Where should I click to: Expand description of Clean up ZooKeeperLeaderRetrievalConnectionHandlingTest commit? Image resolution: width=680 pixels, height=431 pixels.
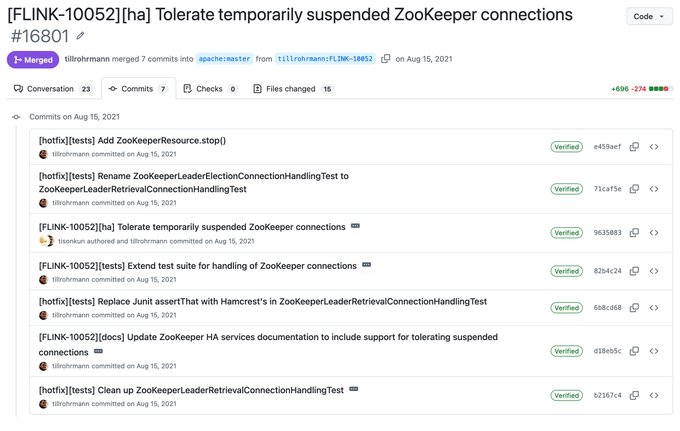pyautogui.click(x=354, y=389)
